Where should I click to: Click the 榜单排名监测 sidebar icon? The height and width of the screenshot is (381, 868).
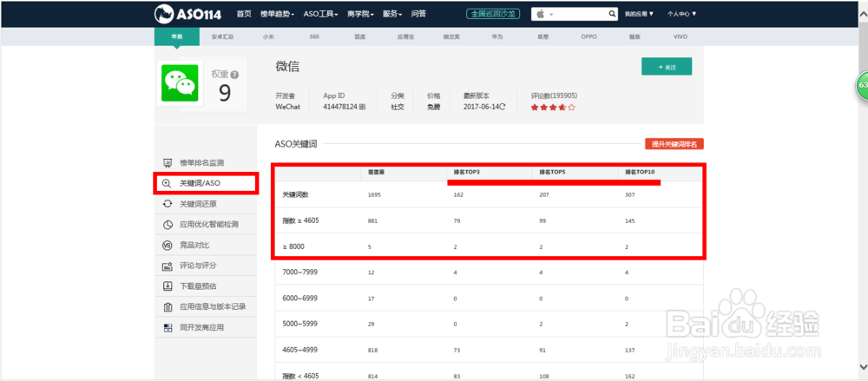click(x=168, y=163)
